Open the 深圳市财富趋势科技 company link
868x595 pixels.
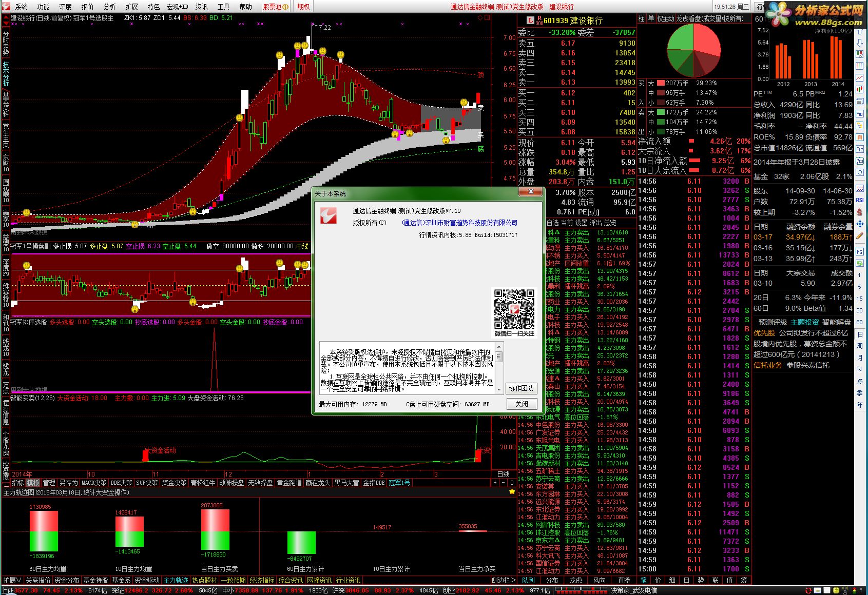coord(459,223)
